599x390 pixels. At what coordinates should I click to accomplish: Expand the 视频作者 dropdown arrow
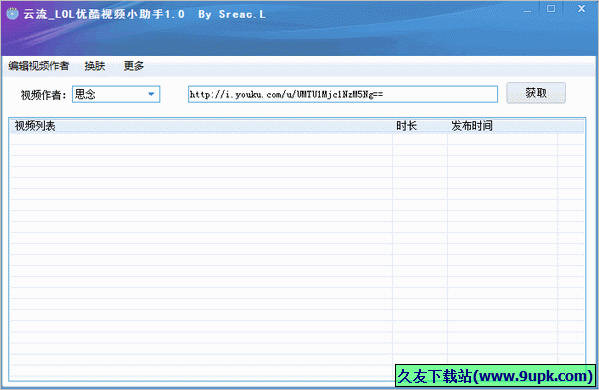(151, 94)
